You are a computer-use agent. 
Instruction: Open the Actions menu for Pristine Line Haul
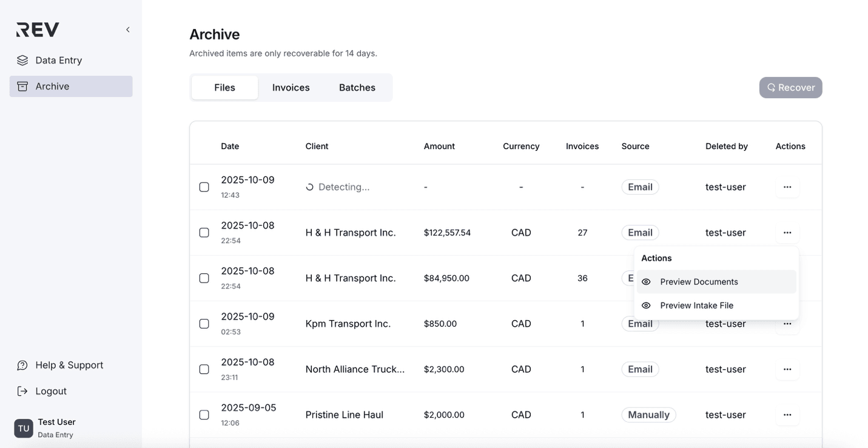[x=787, y=415]
